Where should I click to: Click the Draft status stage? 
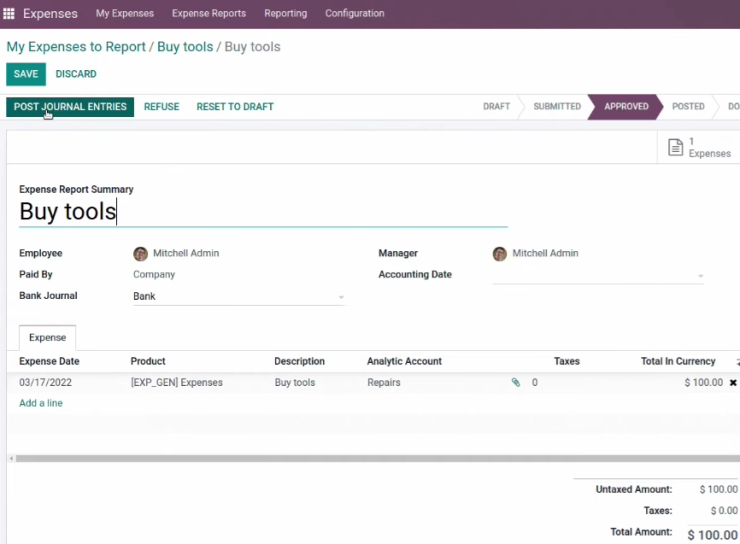[x=496, y=107]
